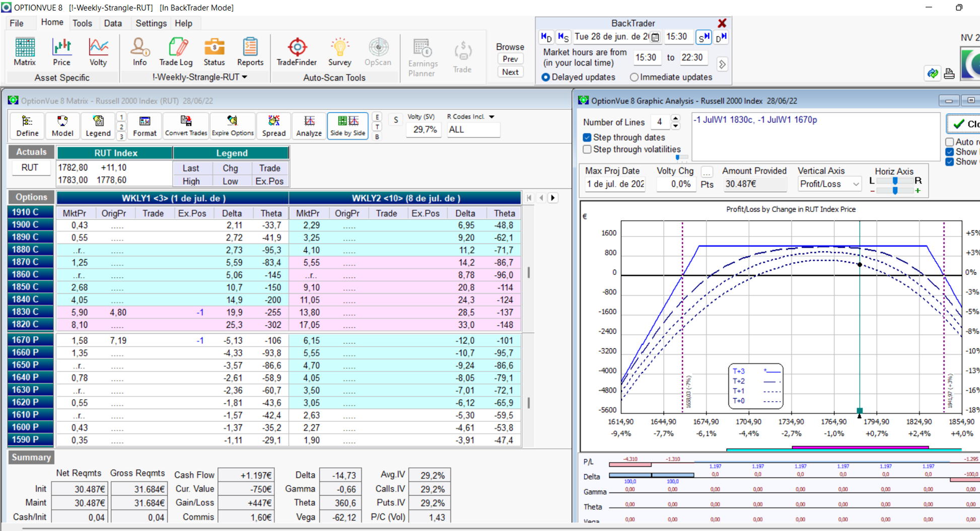
Task: Toggle the Side by Side view
Action: [x=347, y=125]
